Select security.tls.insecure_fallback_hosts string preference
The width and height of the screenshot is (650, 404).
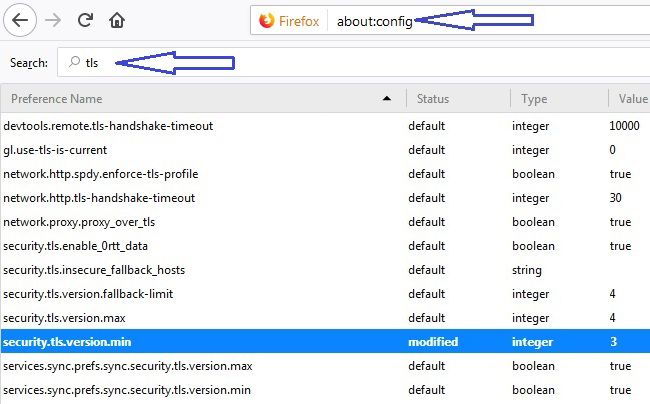[325, 270]
